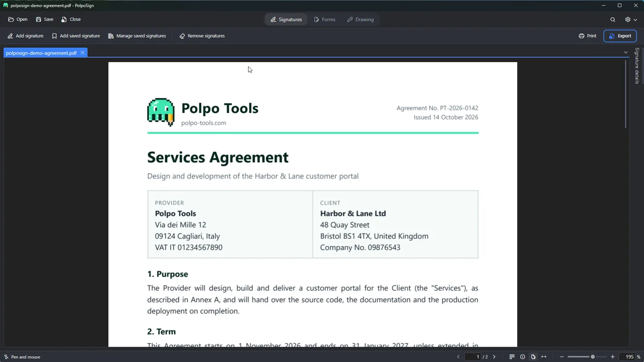Image resolution: width=644 pixels, height=362 pixels.
Task: Click the Export button
Action: [x=620, y=36]
